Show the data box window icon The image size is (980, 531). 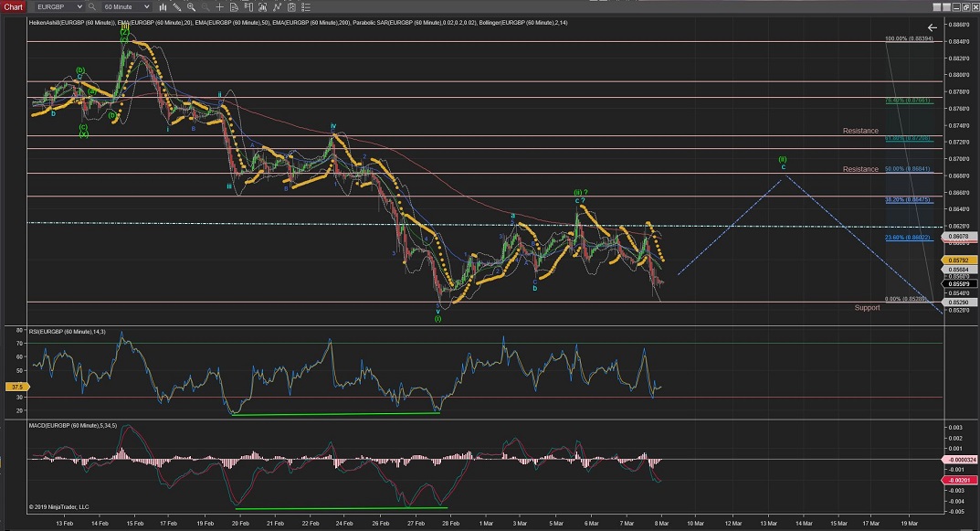(x=234, y=7)
